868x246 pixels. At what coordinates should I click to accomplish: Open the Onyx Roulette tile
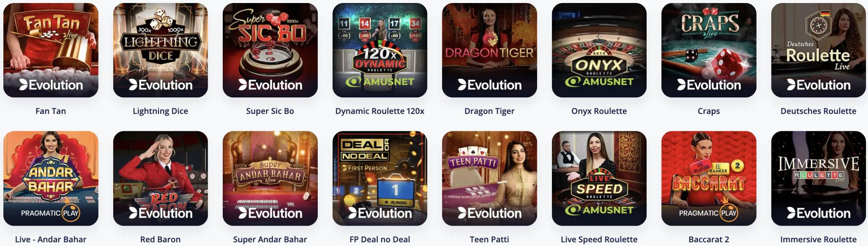tap(599, 50)
